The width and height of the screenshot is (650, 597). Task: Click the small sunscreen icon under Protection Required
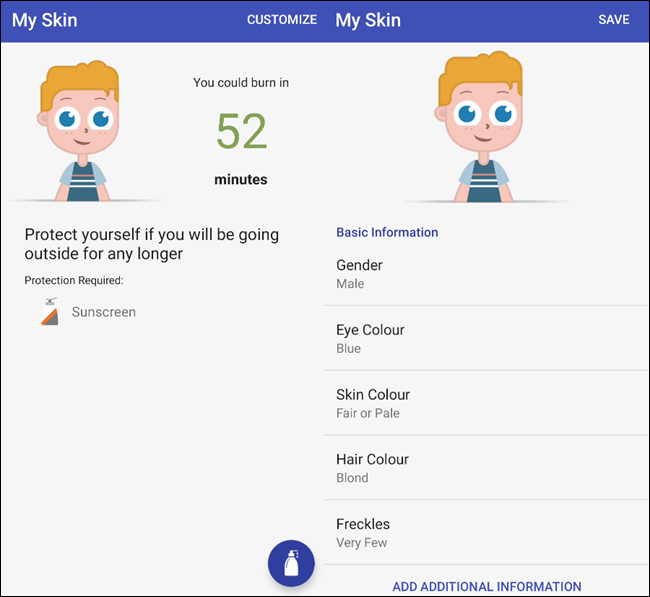coord(49,312)
